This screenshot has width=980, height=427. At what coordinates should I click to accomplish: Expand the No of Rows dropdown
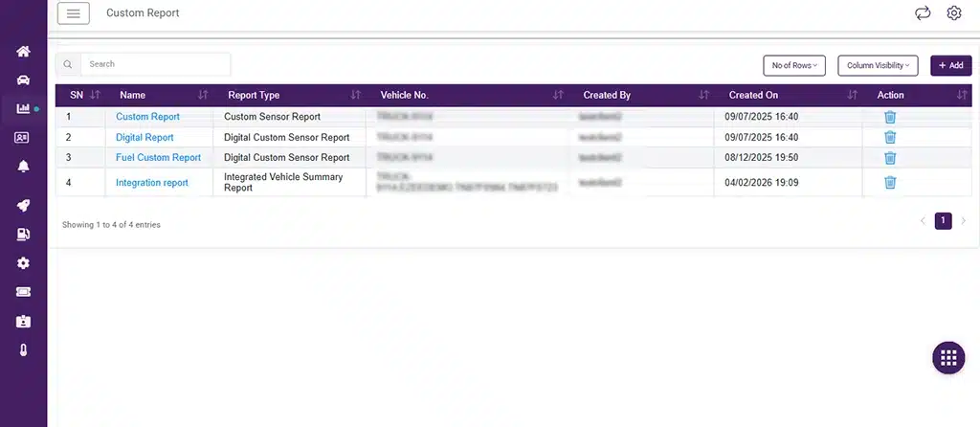pyautogui.click(x=794, y=66)
